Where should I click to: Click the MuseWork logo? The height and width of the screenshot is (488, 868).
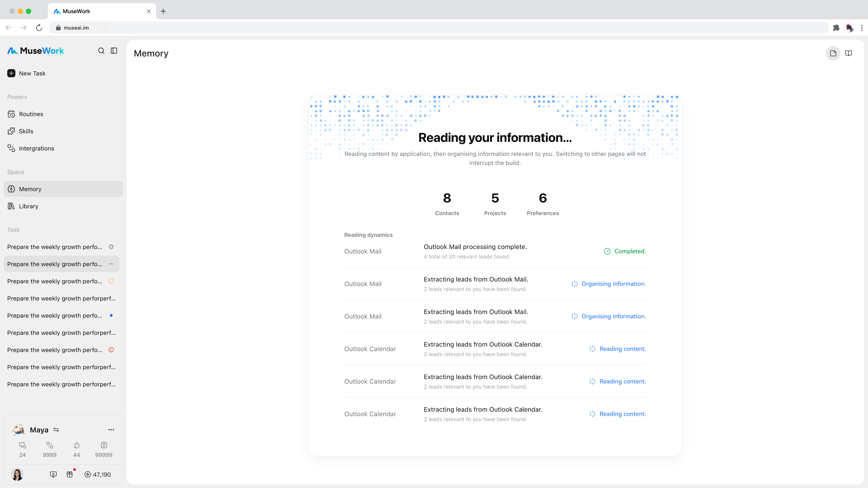click(x=36, y=51)
